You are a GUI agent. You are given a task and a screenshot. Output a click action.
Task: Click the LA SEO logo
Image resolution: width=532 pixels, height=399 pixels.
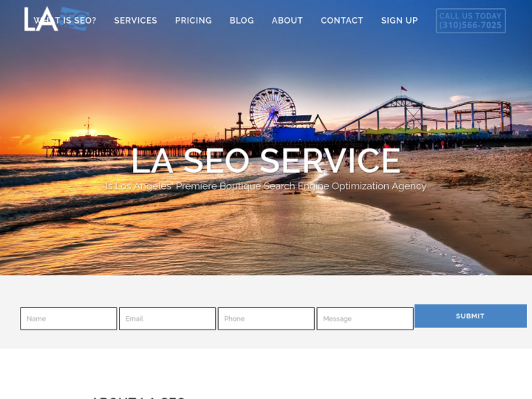click(56, 19)
